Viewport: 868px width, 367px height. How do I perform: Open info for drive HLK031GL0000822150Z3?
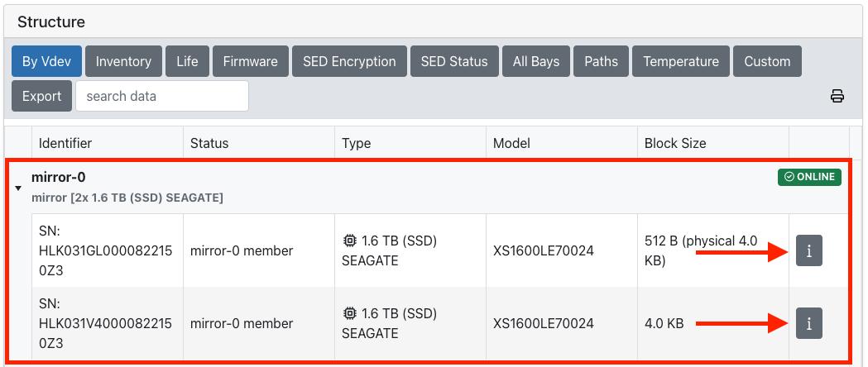click(x=808, y=250)
